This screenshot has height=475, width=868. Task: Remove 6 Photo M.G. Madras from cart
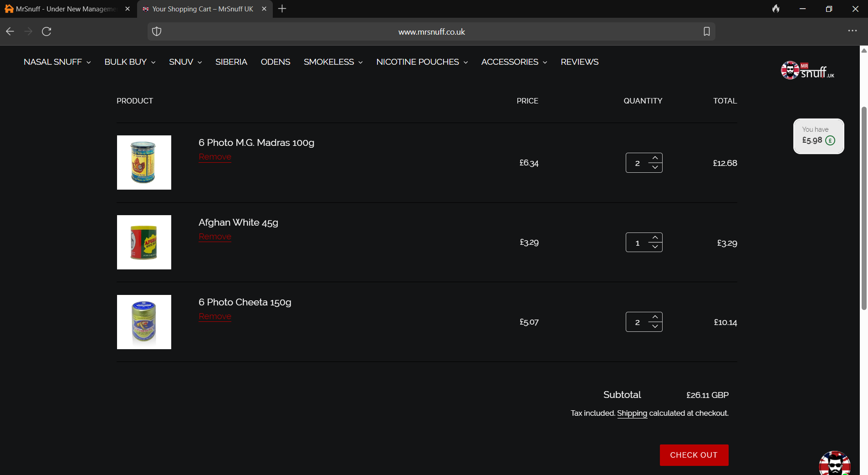tap(215, 157)
